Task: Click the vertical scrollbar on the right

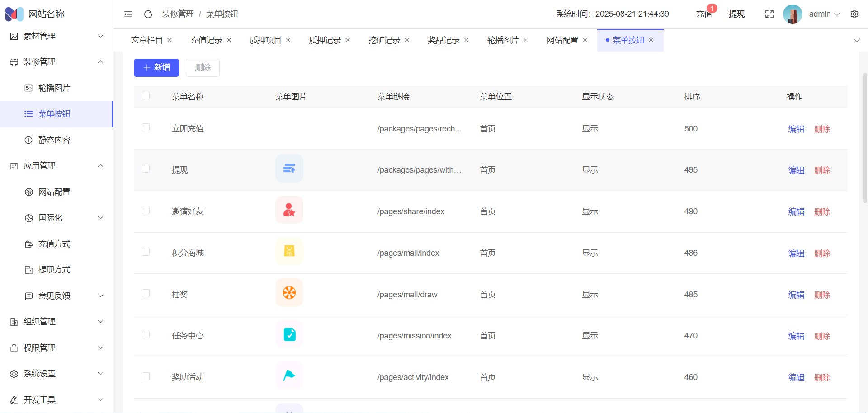Action: [865, 136]
